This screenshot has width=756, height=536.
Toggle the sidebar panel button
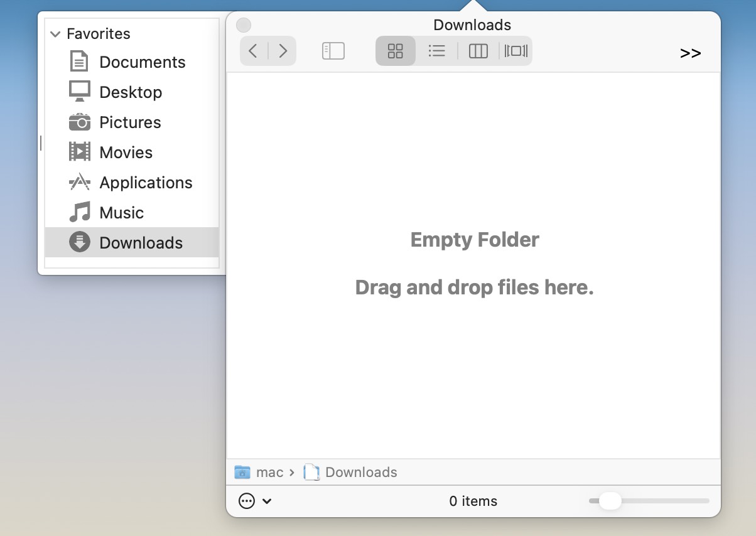click(333, 51)
